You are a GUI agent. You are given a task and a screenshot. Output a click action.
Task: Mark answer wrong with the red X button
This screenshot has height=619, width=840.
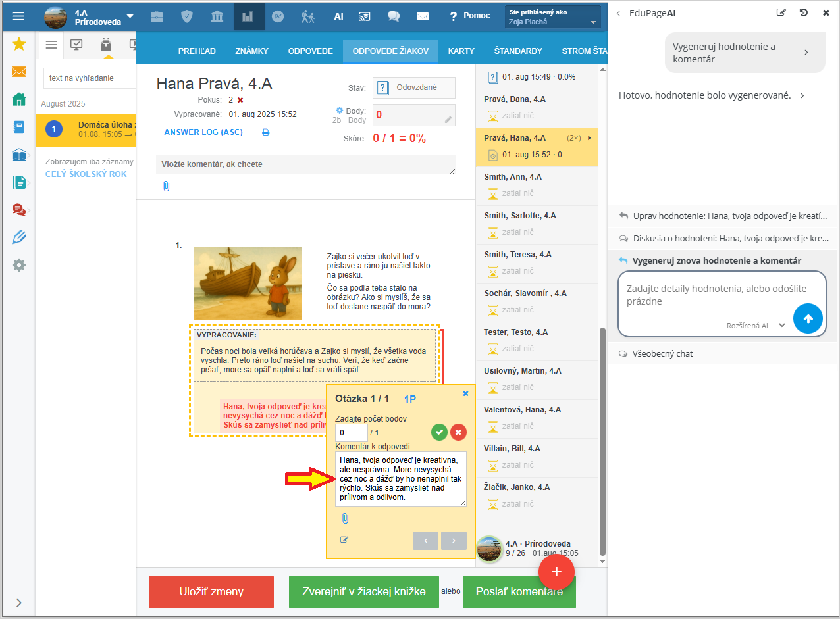(458, 432)
